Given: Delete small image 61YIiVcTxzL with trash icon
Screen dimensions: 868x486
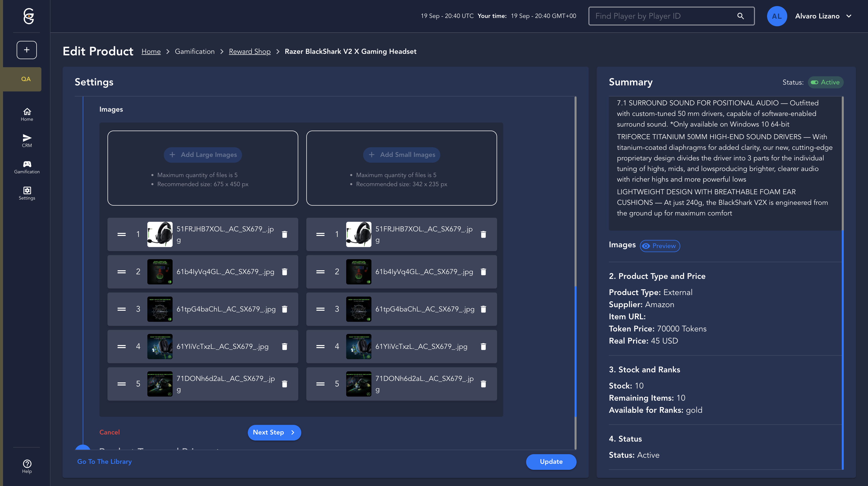Looking at the screenshot, I should tap(483, 346).
